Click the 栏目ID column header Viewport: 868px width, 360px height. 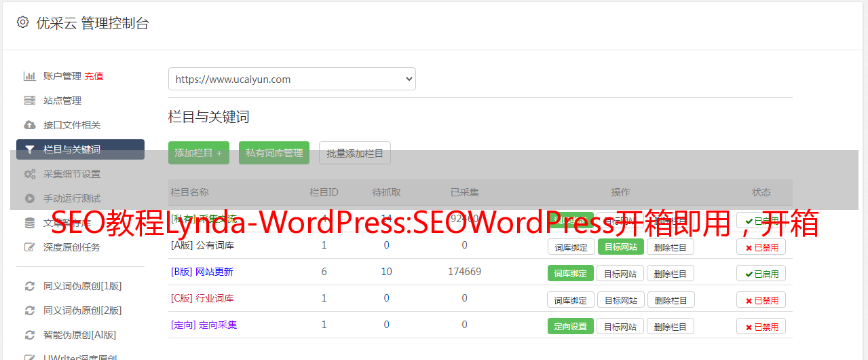324,192
